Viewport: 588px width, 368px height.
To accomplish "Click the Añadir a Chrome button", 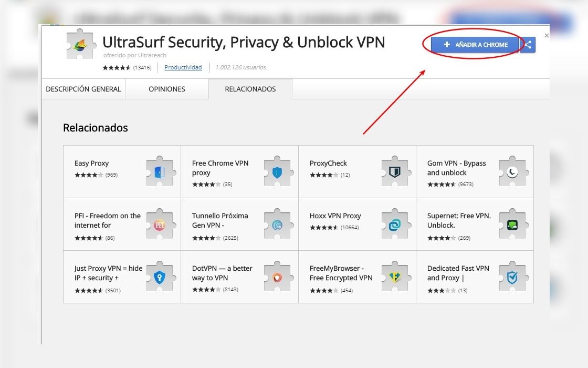I will [475, 45].
